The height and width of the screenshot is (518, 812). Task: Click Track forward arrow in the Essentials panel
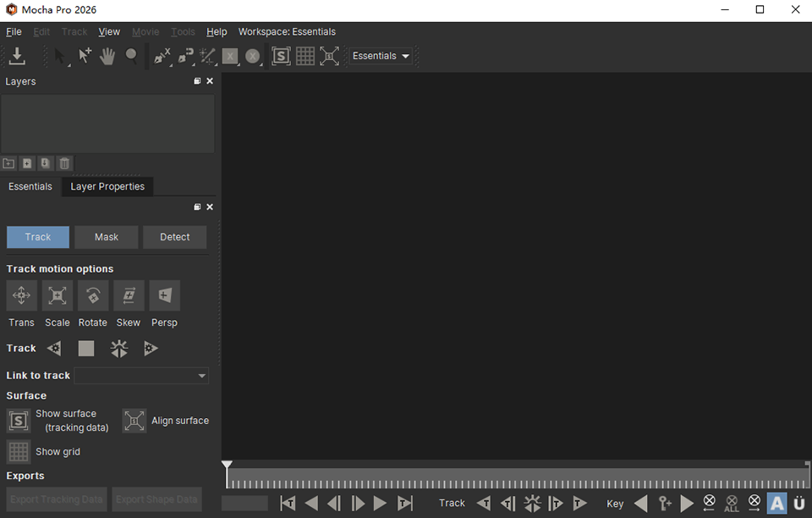pyautogui.click(x=151, y=349)
